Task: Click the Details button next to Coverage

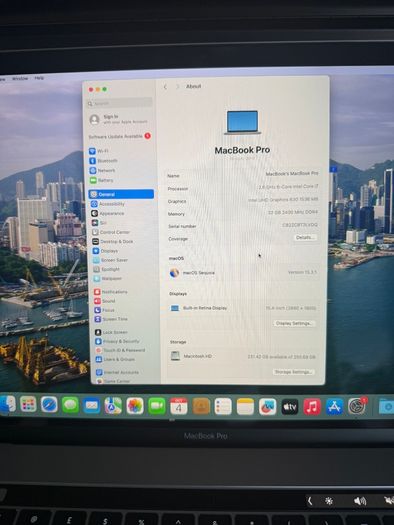Action: 304,237
